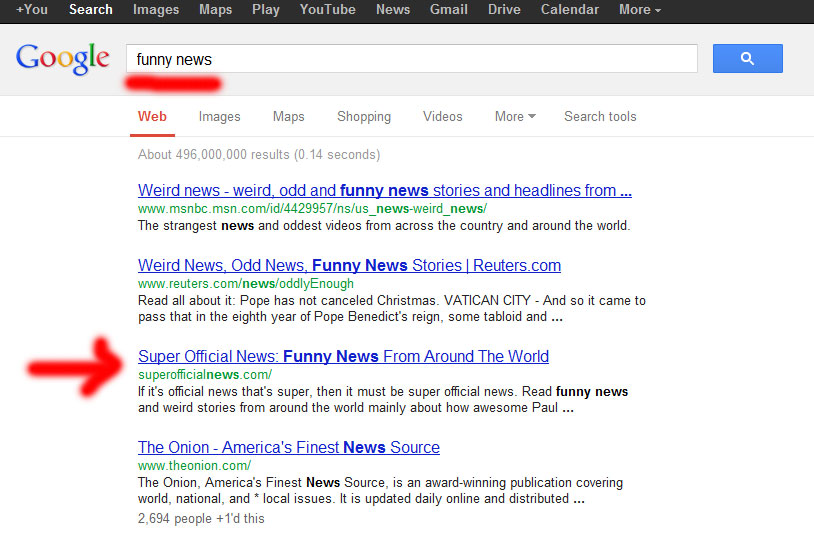Click the superofficialnews.com green URL

pos(205,374)
